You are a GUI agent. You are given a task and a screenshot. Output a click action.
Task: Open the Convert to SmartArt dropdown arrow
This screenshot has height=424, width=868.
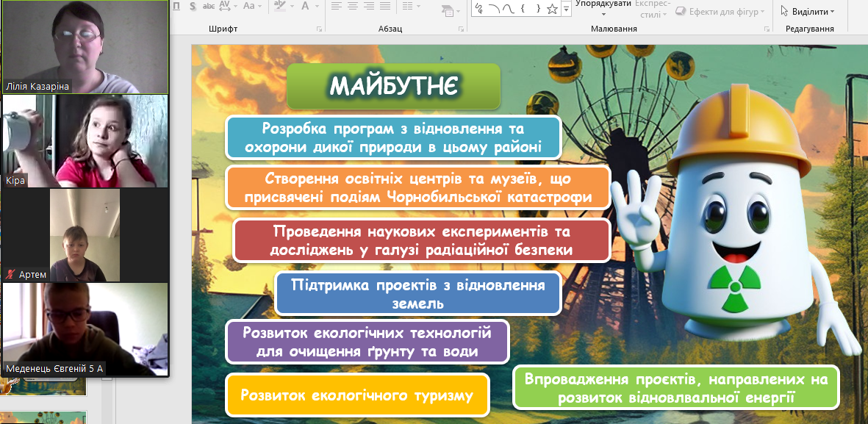[458, 10]
